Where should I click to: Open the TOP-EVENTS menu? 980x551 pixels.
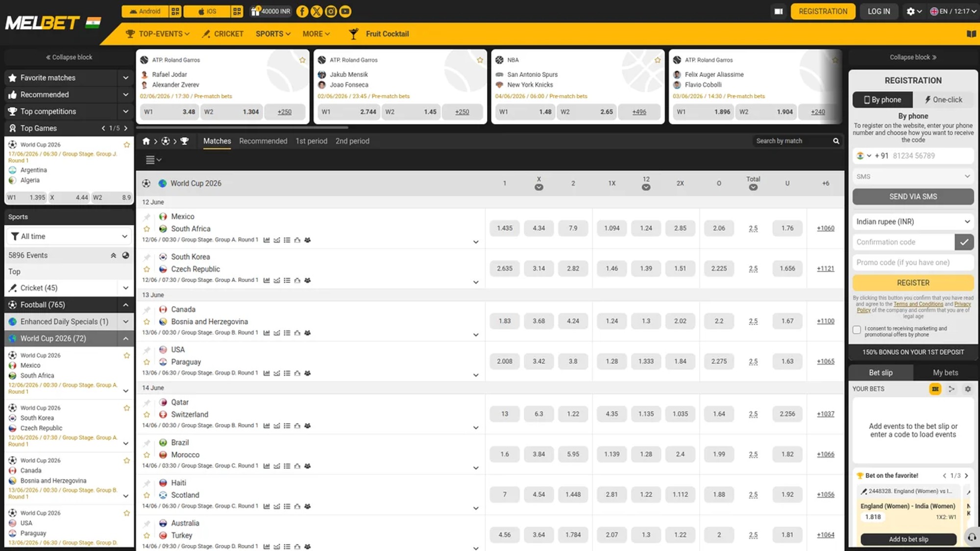(x=158, y=34)
